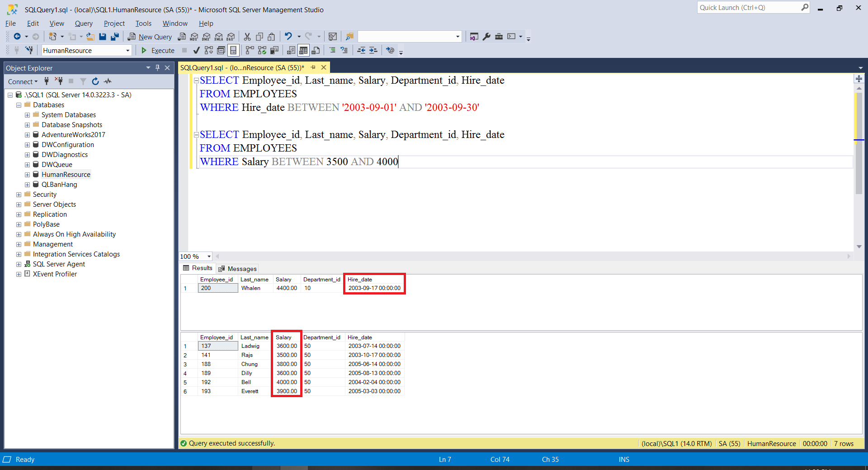Click the Comment out selected lines icon
Image resolution: width=868 pixels, height=470 pixels.
(x=332, y=50)
